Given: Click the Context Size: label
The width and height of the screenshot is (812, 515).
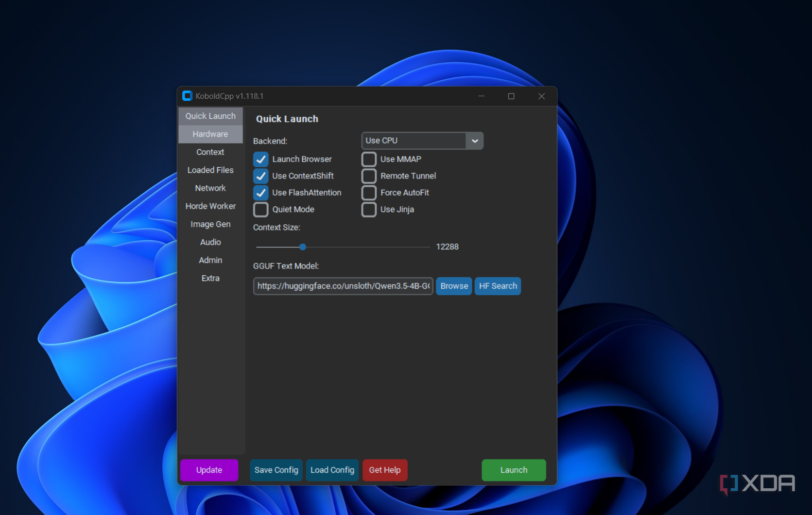Looking at the screenshot, I should (277, 227).
